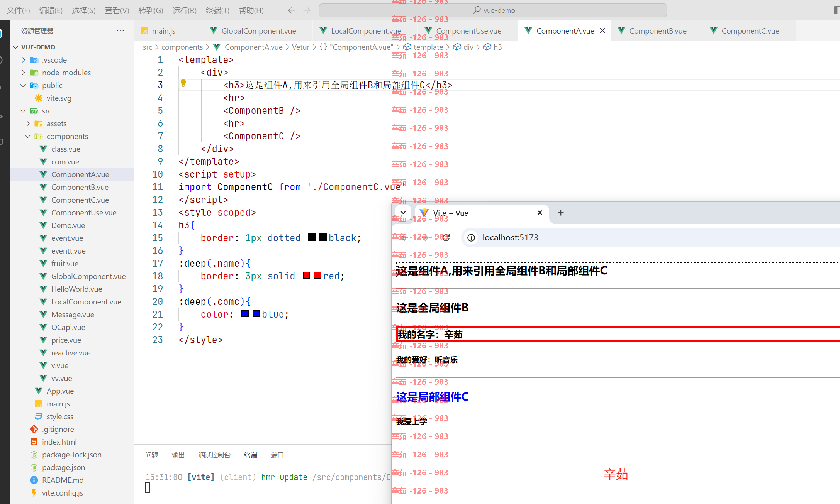Open a new browser tab with plus button

(561, 213)
